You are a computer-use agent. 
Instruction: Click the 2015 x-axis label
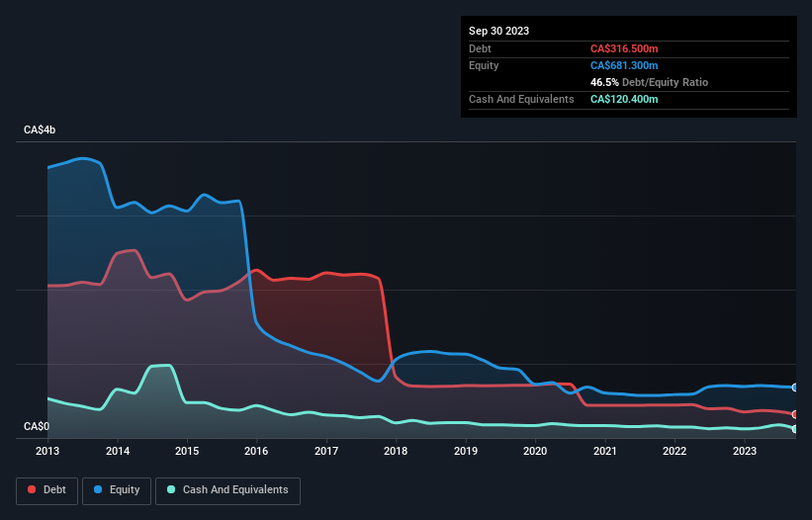[187, 451]
